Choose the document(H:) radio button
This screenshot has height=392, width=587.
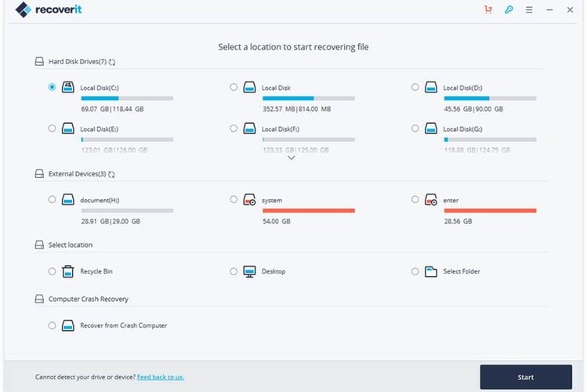[53, 200]
